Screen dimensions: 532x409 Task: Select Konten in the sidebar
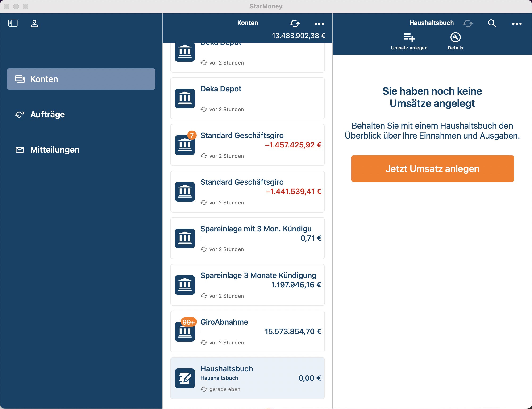pyautogui.click(x=81, y=79)
